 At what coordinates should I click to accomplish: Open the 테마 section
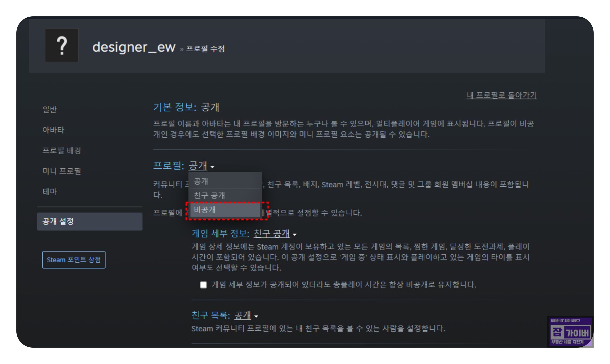coord(50,191)
